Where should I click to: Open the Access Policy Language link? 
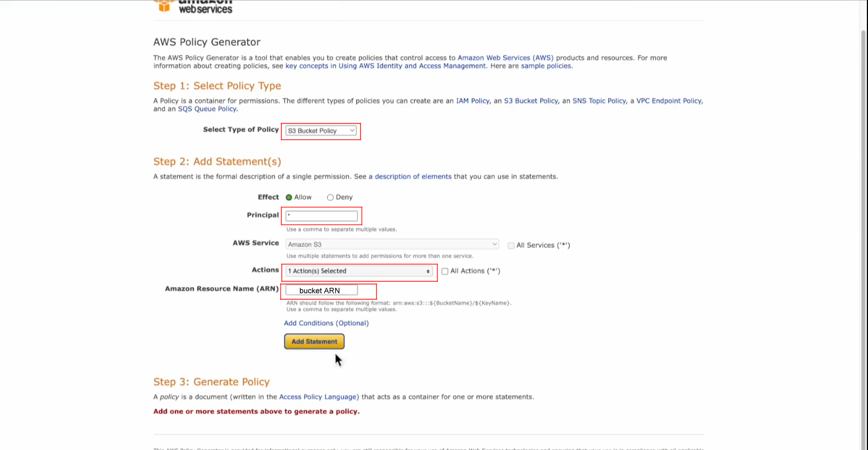coord(318,397)
